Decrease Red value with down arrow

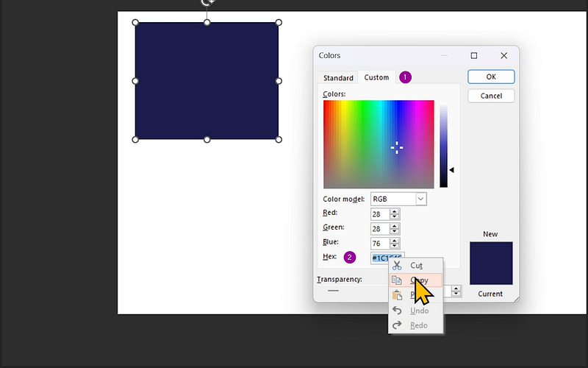click(394, 216)
